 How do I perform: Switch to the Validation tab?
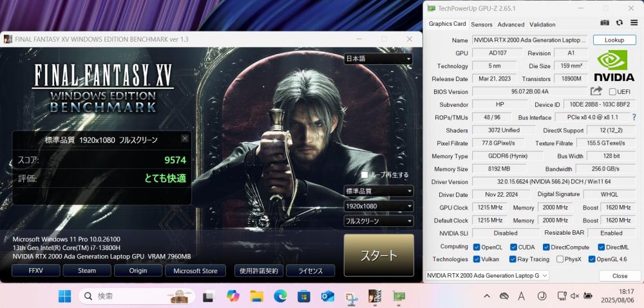click(542, 24)
